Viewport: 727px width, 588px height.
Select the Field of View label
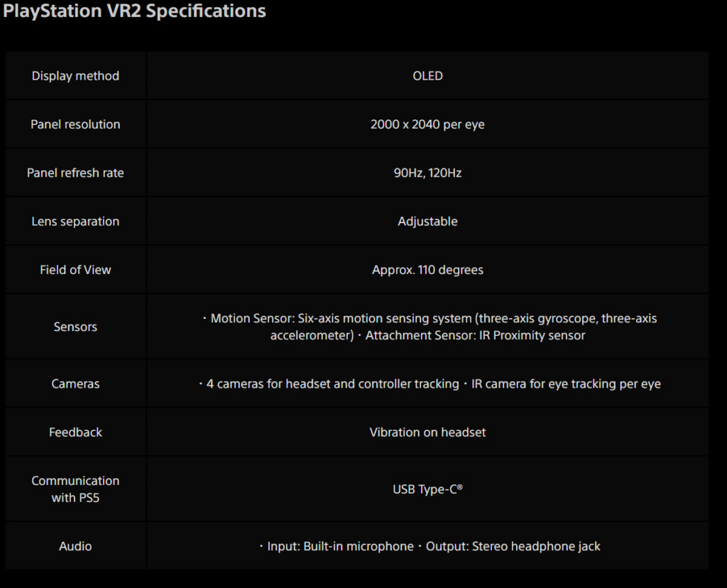(75, 269)
